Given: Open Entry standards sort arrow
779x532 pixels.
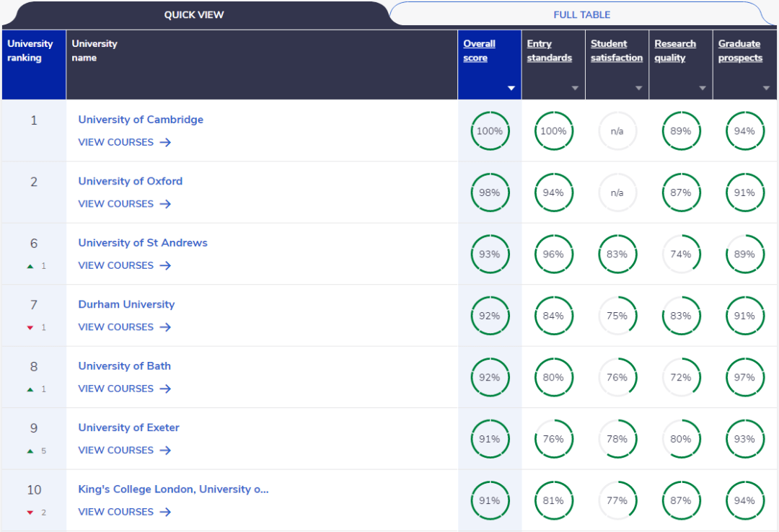Looking at the screenshot, I should click(x=575, y=88).
